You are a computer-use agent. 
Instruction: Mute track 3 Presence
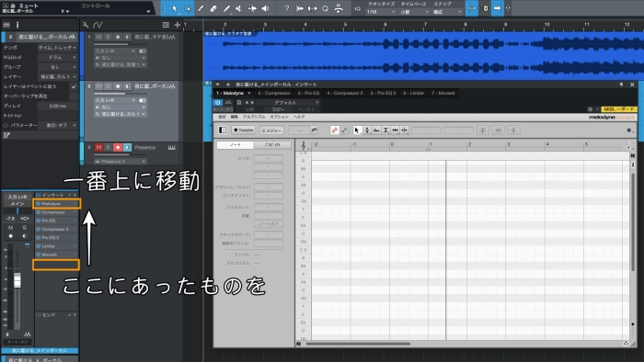[98, 147]
